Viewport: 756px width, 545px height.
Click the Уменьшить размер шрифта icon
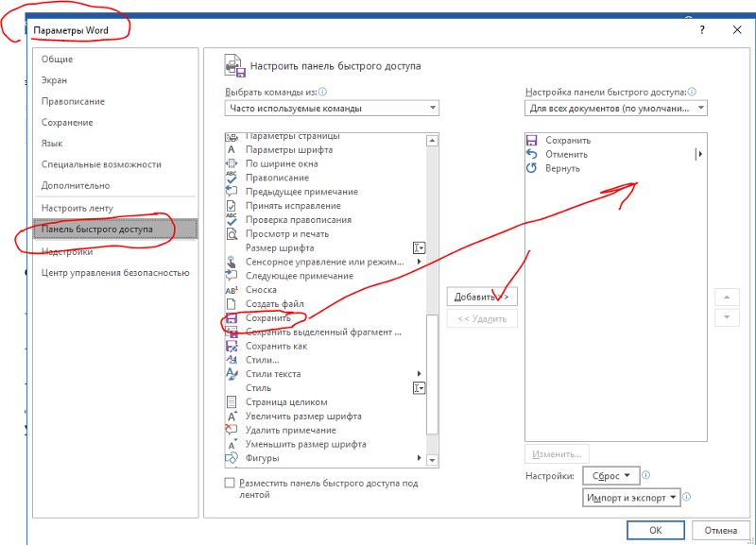(x=232, y=444)
